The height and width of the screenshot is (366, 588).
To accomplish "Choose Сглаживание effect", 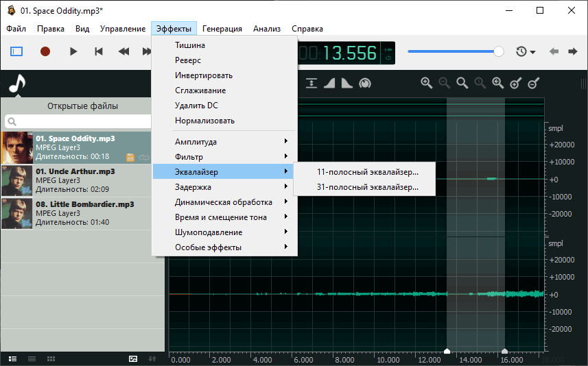I will 224,90.
